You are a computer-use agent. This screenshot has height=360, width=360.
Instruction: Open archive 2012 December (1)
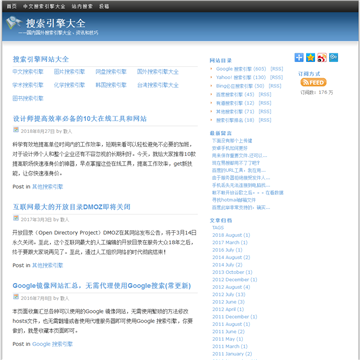pyautogui.click(x=234, y=280)
